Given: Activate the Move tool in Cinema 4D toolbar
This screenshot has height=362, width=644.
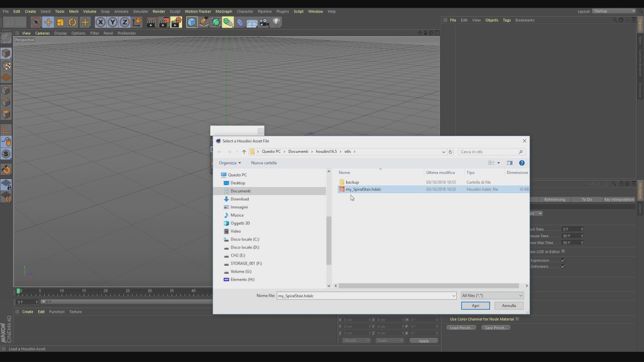Looking at the screenshot, I should pos(48,22).
